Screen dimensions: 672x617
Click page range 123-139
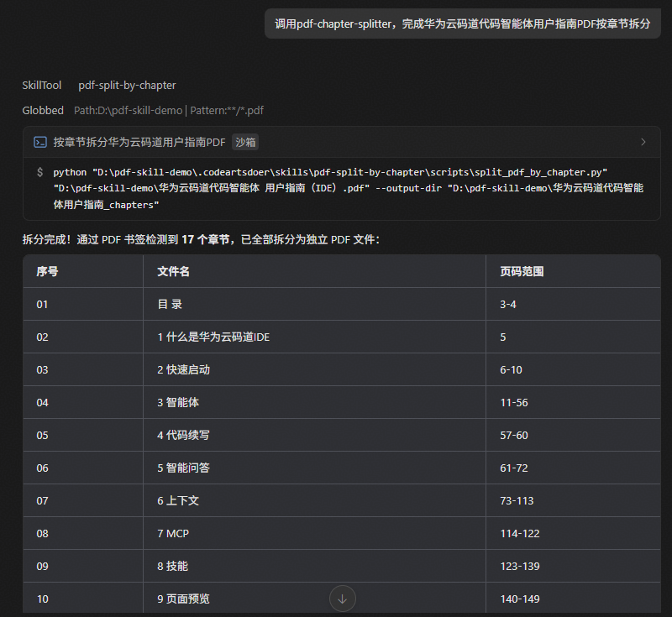520,566
